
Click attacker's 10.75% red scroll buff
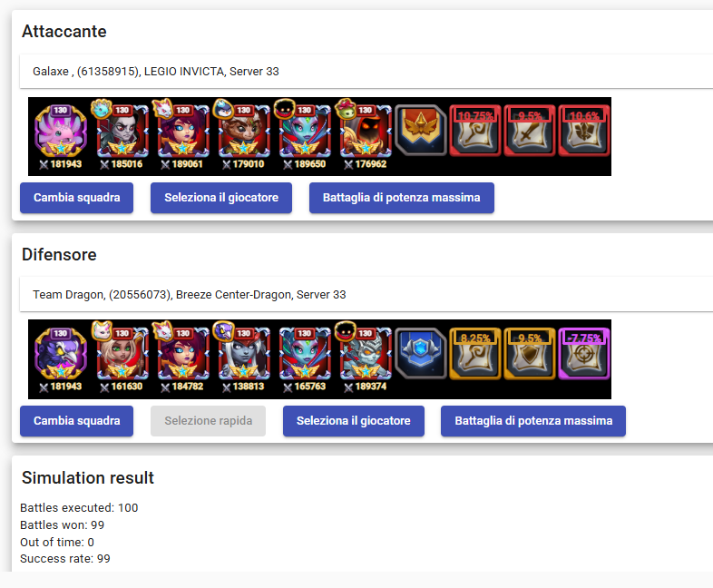(x=475, y=131)
